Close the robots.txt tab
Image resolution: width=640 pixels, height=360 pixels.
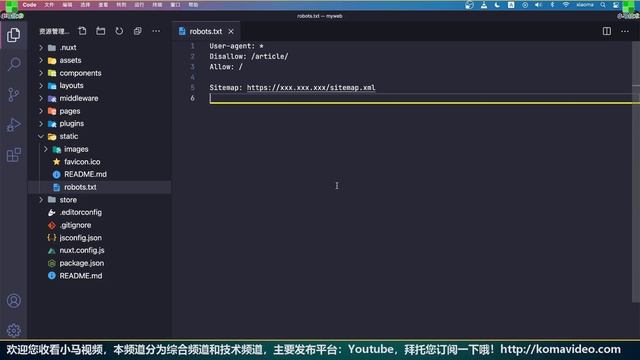tap(231, 31)
